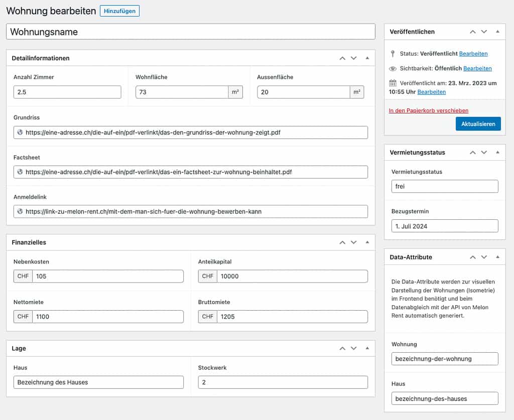Click the Nebenkosten field with 105

108,276
